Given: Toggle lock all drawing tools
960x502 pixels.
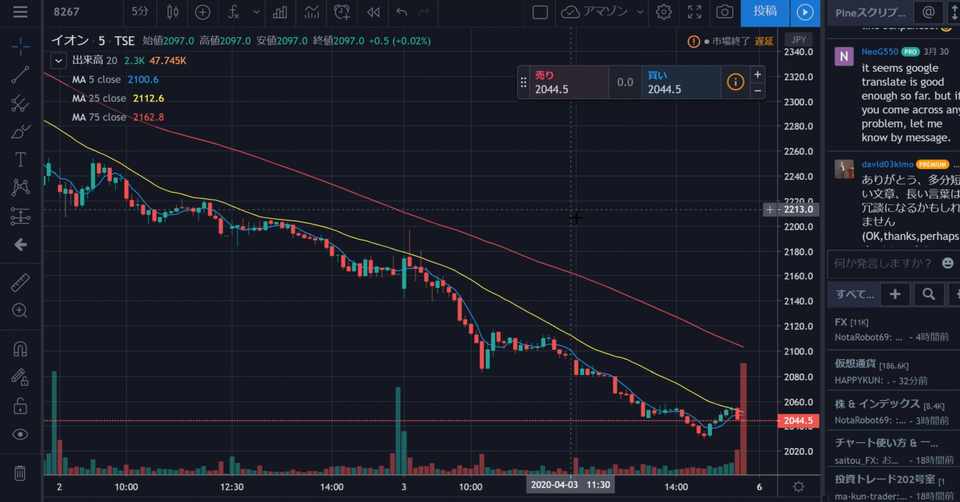Looking at the screenshot, I should tap(20, 405).
